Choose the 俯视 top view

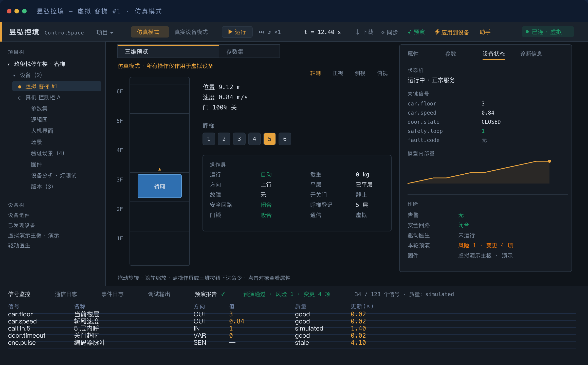coord(382,73)
